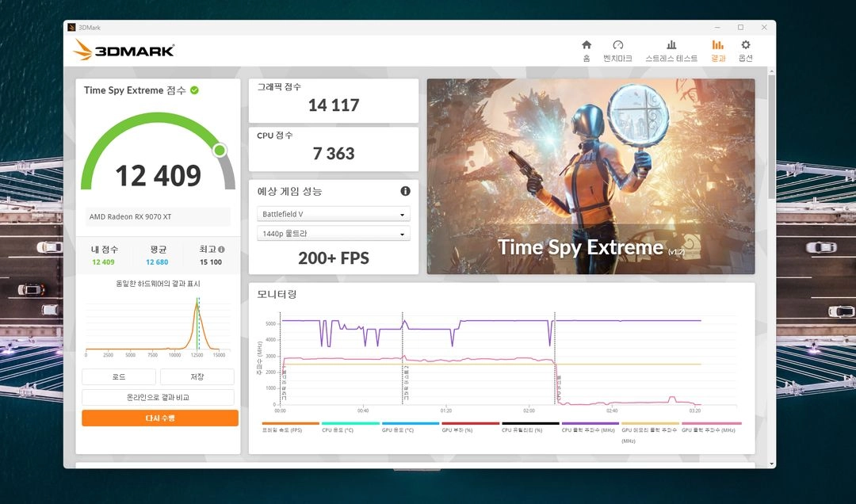
Task: Toggle the CPU 유틸리티 (%) black legend
Action: pos(530,427)
